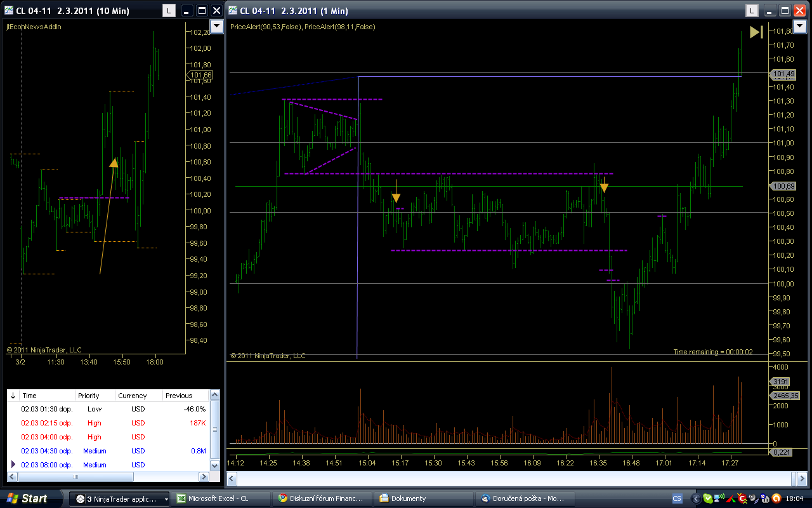Show hidden system tray icons
812x508 pixels.
click(x=696, y=498)
